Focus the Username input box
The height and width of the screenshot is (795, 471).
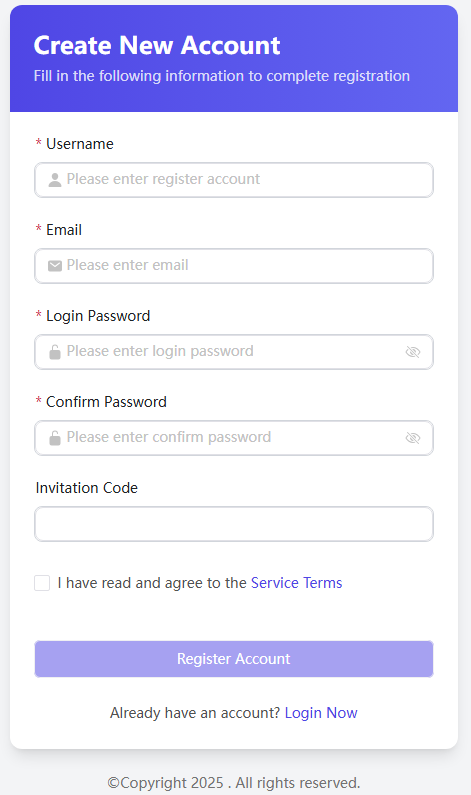pyautogui.click(x=234, y=180)
